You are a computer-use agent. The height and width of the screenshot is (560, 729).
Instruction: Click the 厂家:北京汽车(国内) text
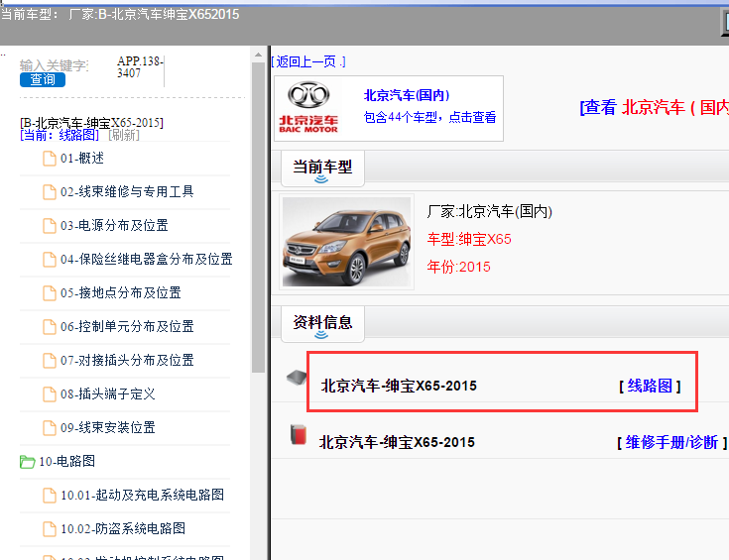click(490, 212)
